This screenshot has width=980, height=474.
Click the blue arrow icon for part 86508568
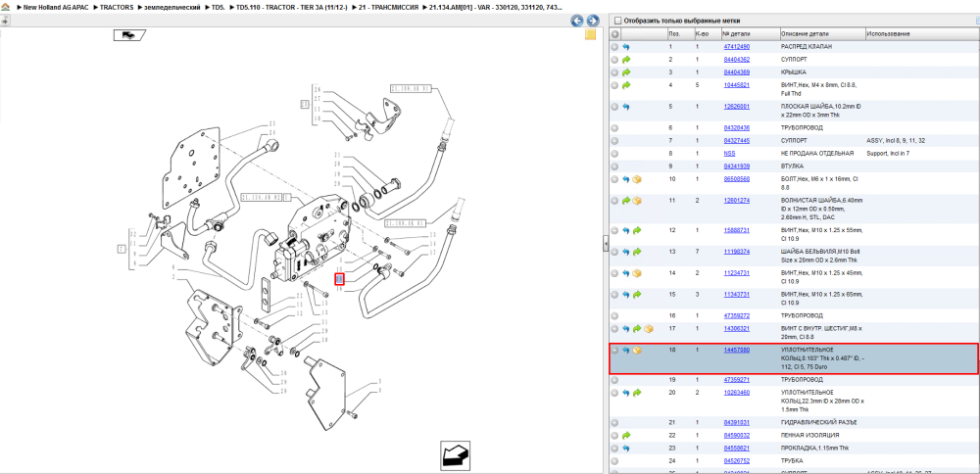[626, 179]
